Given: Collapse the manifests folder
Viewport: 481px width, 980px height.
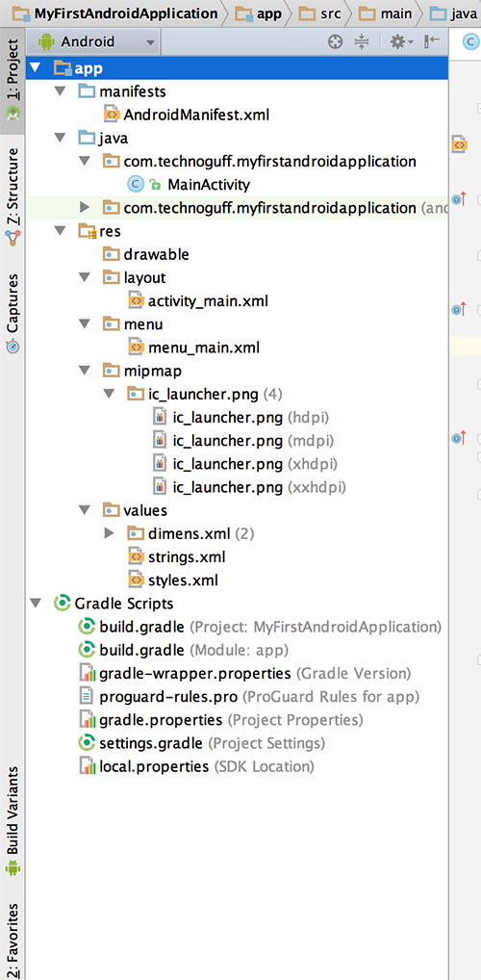Looking at the screenshot, I should coord(60,91).
